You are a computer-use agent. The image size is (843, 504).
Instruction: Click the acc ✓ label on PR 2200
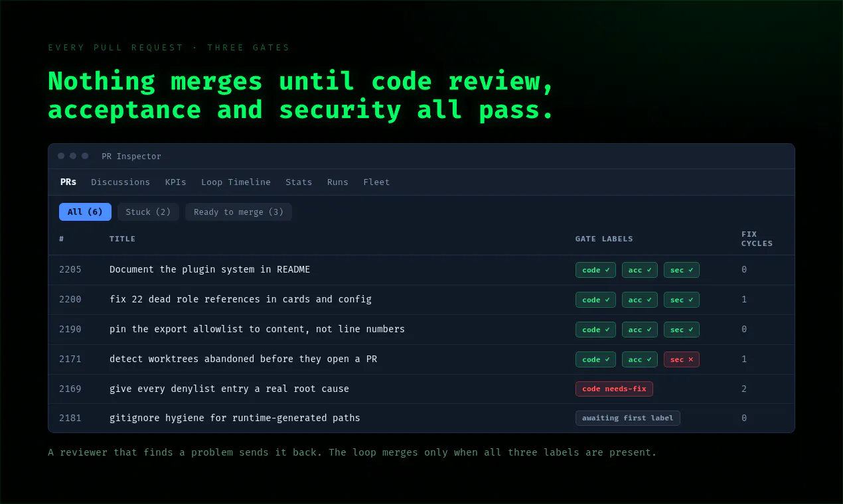pos(639,300)
